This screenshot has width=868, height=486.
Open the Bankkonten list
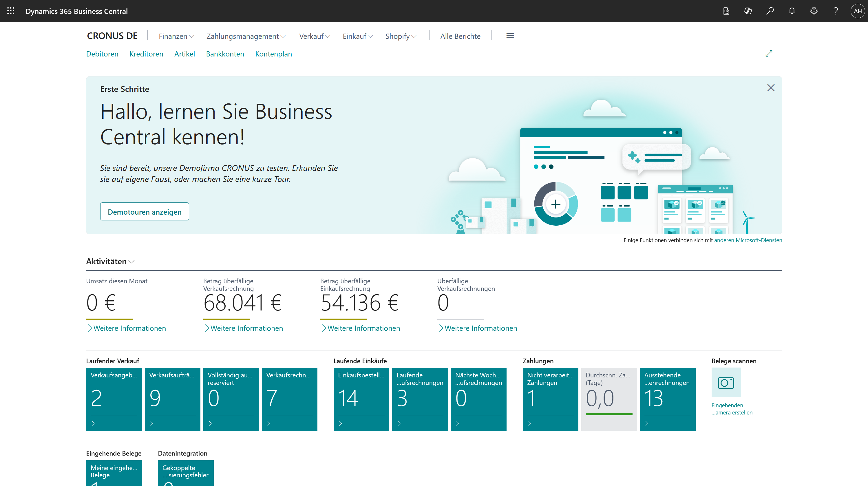click(x=225, y=54)
